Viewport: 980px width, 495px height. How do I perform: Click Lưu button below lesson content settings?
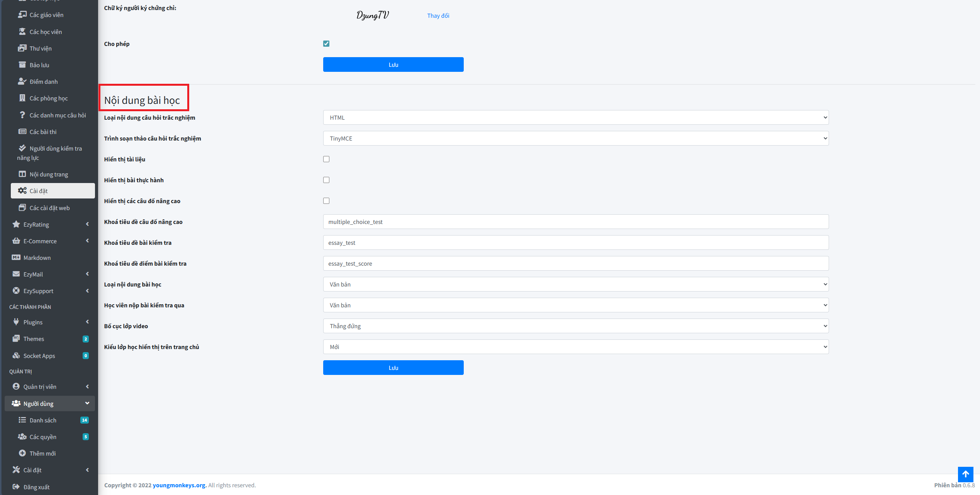click(x=393, y=368)
